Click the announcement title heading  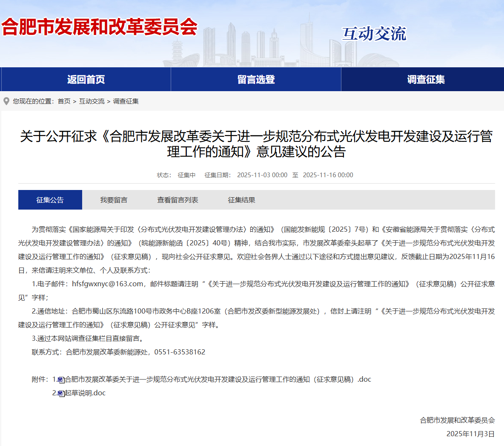point(256,144)
